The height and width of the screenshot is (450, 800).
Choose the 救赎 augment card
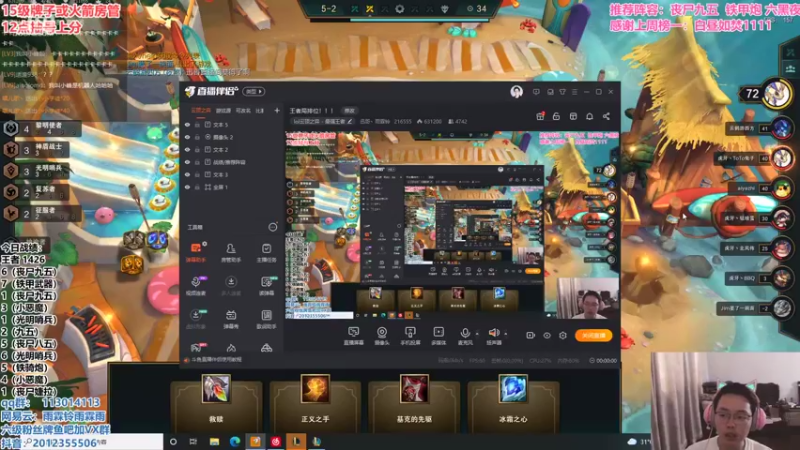216,405
